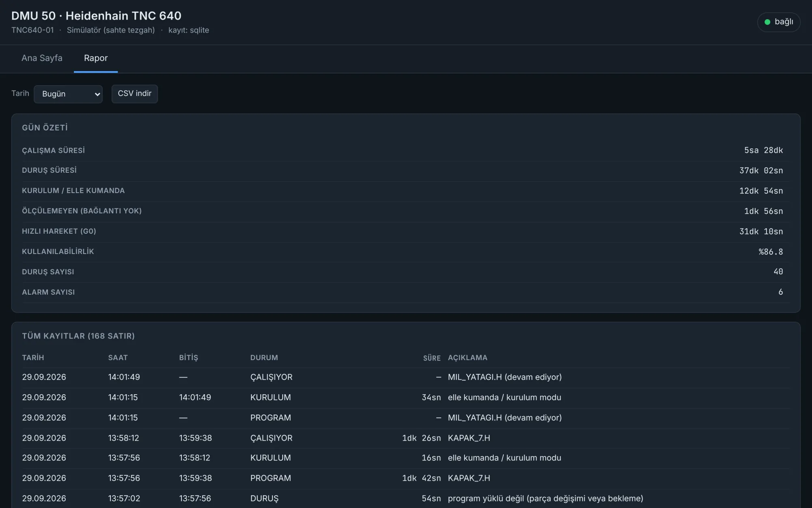The height and width of the screenshot is (508, 812).
Task: Select the DURUŞ SAYISI label
Action: coord(48,272)
